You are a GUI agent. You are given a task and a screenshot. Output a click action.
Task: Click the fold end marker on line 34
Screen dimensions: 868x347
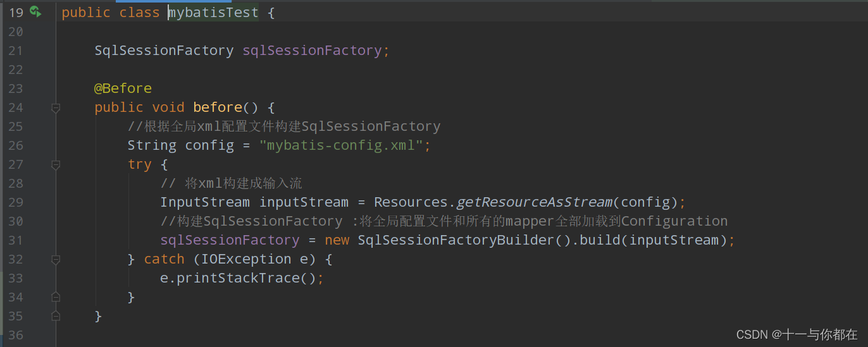56,296
